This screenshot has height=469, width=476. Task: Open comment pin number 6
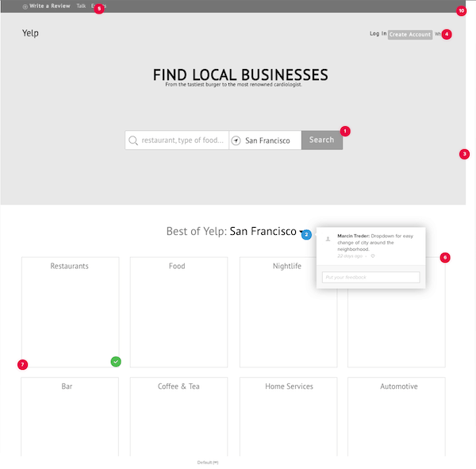[445, 258]
